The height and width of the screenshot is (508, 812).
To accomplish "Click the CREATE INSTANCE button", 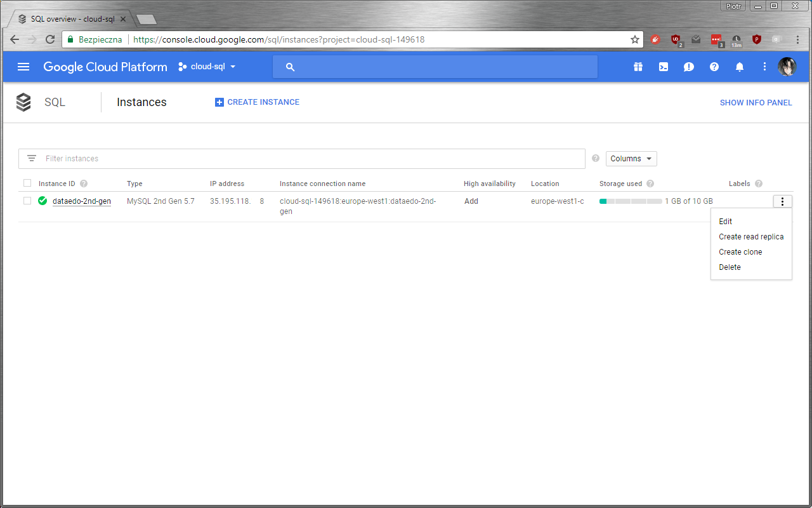I will tap(257, 102).
